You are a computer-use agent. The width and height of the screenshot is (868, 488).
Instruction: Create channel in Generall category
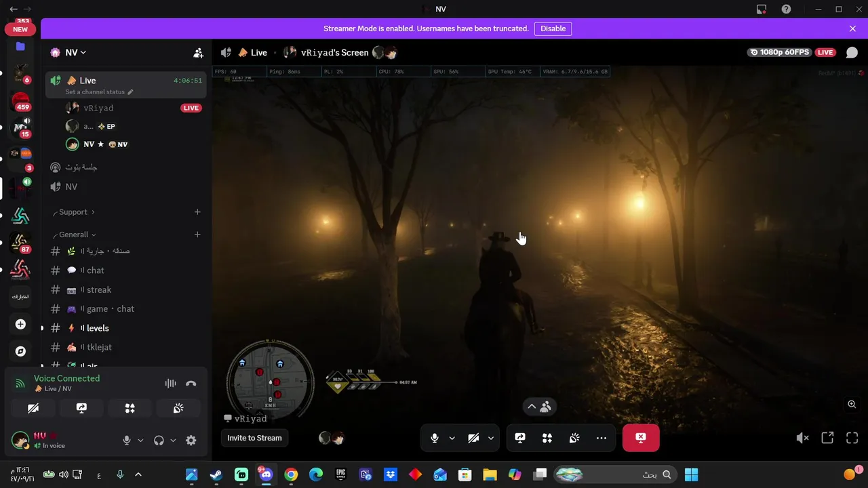tap(197, 235)
